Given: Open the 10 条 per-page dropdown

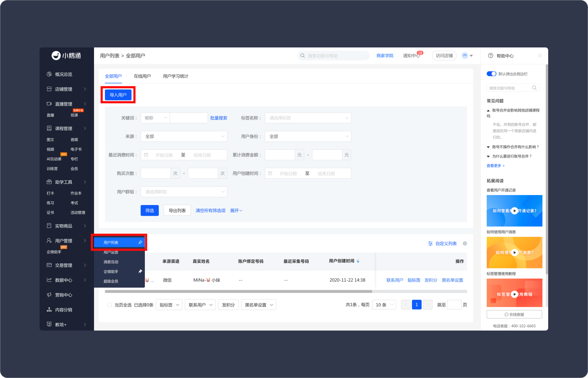Looking at the screenshot, I should [384, 305].
